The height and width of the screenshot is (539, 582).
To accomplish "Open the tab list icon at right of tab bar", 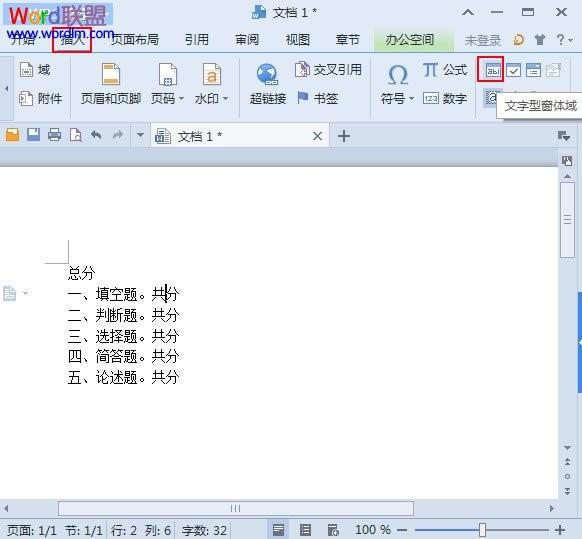I will pyautogui.click(x=564, y=136).
